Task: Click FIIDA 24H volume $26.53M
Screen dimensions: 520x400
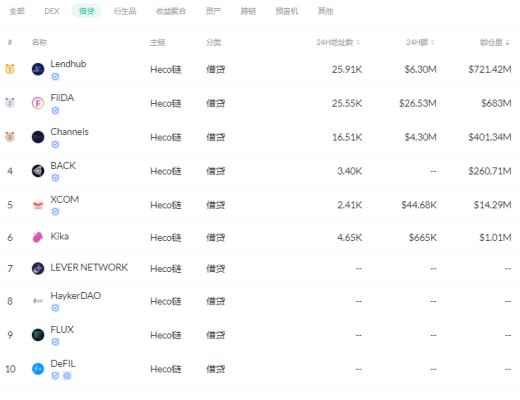Action: 418,103
